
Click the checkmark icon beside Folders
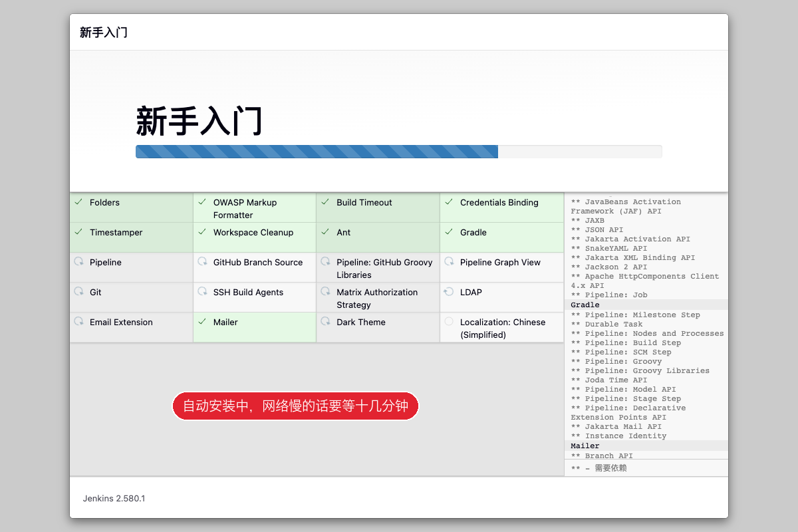[x=78, y=202]
